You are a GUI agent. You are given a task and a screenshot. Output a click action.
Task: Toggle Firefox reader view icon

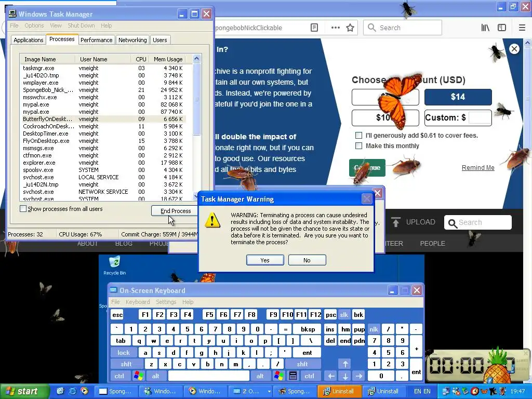314,28
